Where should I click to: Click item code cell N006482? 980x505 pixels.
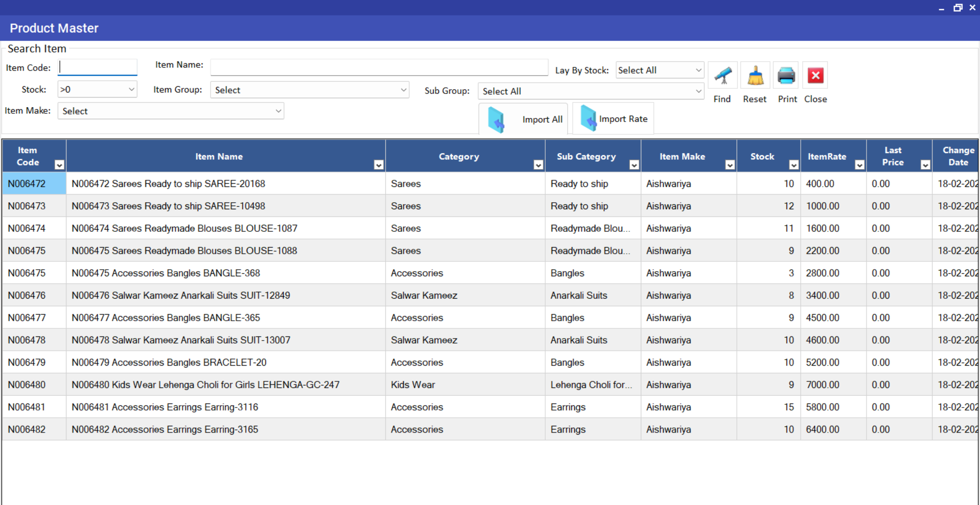(x=34, y=429)
